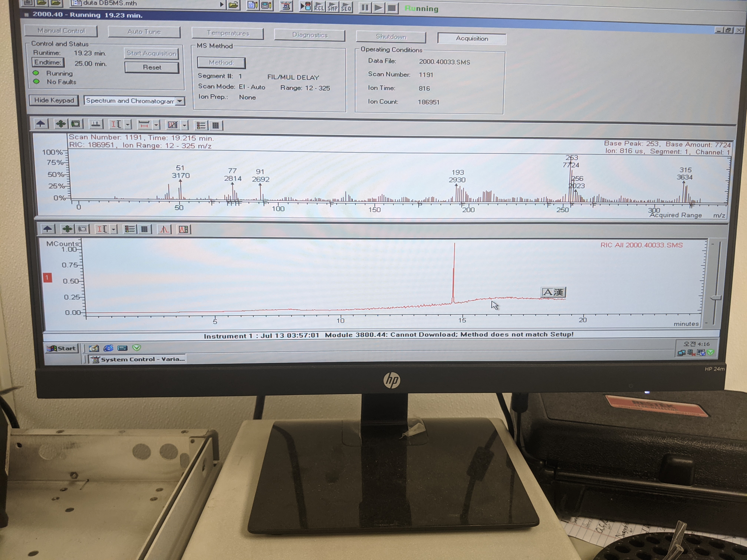Viewport: 747px width, 560px height.
Task: Open the Auto Tune tab
Action: 144,32
